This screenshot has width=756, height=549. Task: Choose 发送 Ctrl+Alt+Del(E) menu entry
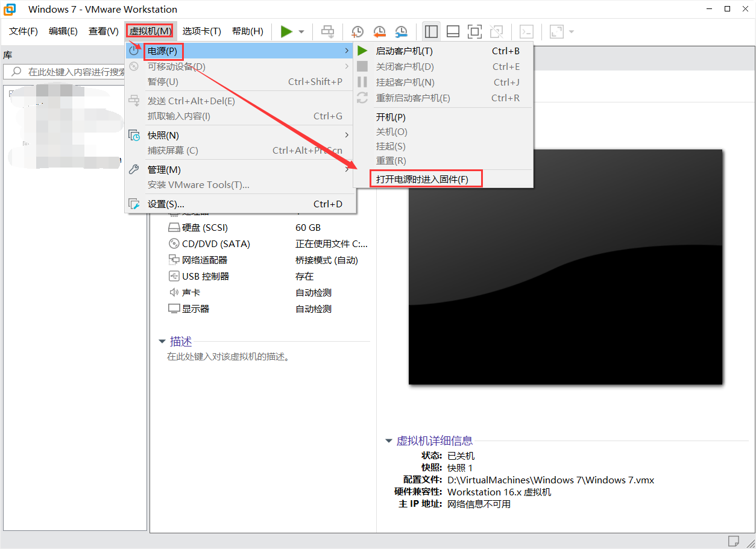coord(240,101)
